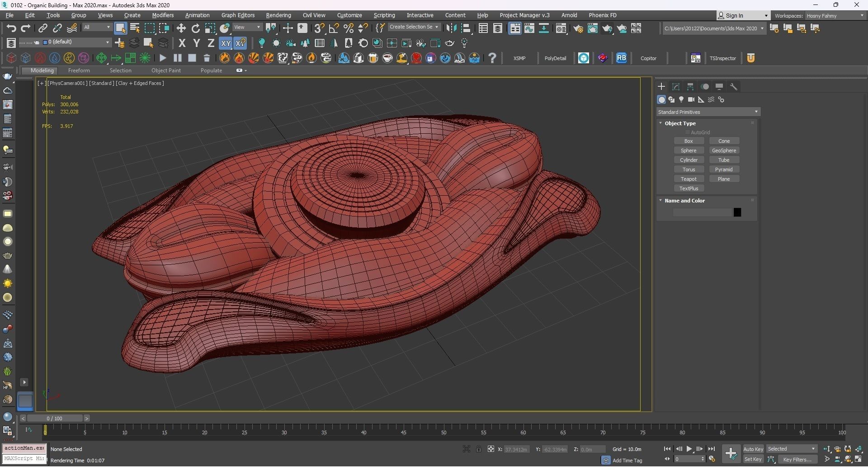Enable the AutoGrid checkbox

coord(688,132)
